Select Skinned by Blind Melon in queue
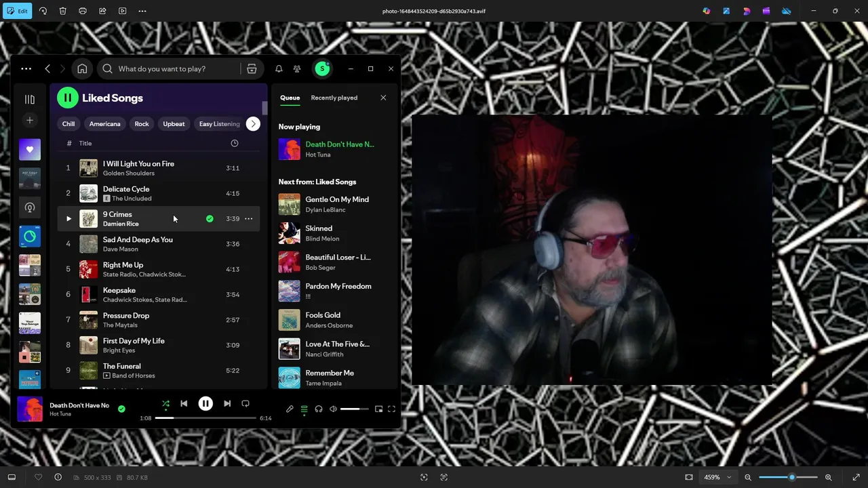This screenshot has width=868, height=488. coord(334,233)
